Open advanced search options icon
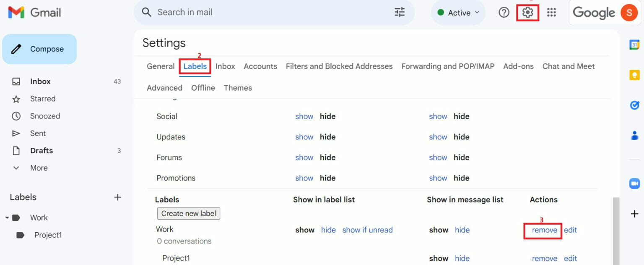644x265 pixels. click(x=399, y=12)
